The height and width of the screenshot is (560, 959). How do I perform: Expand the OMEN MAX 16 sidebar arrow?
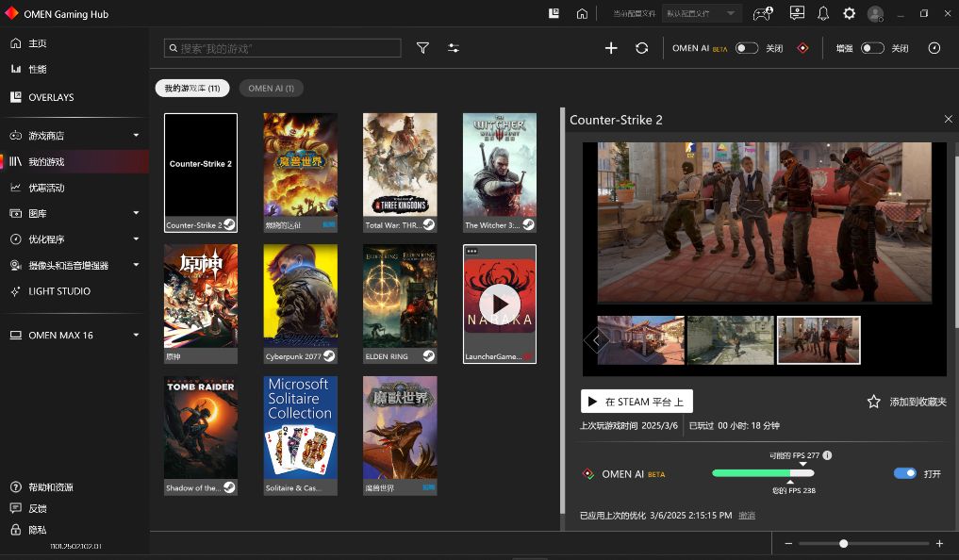136,335
